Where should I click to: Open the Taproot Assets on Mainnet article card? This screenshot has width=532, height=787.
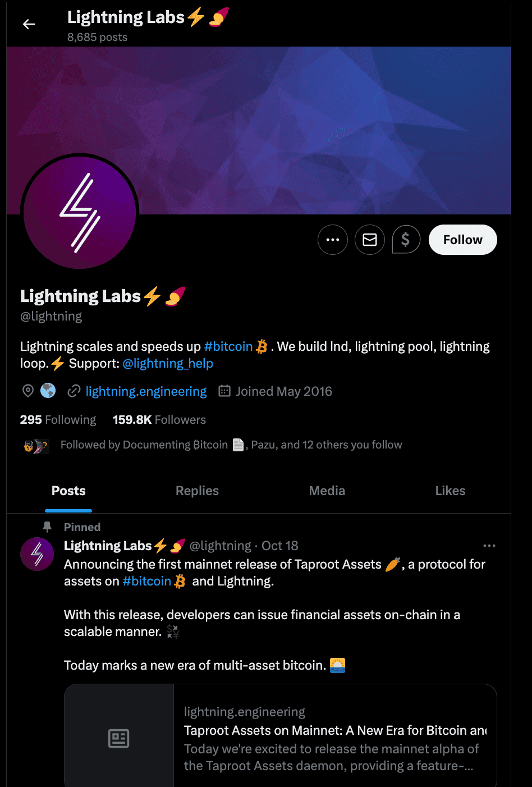[281, 735]
